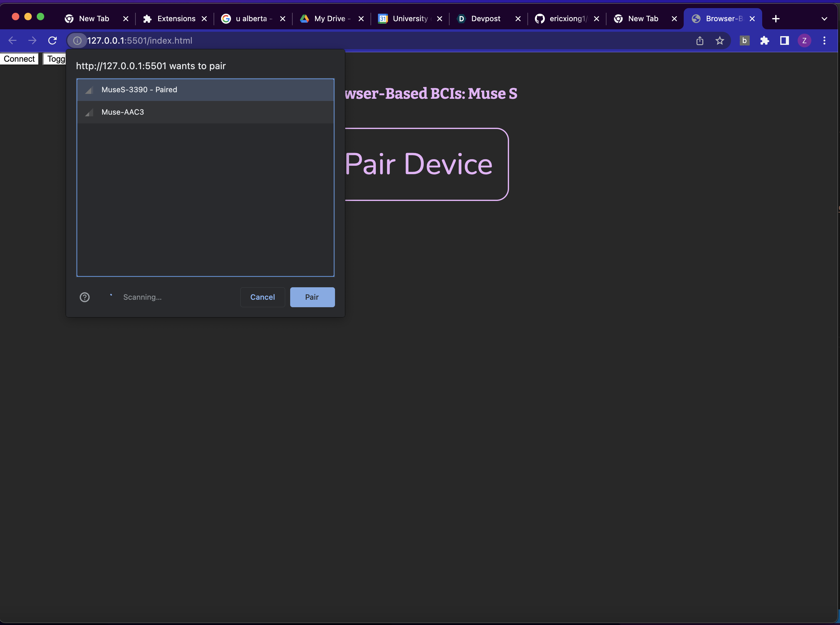Click the reload page icon
Image resolution: width=840 pixels, height=625 pixels.
[x=53, y=41]
